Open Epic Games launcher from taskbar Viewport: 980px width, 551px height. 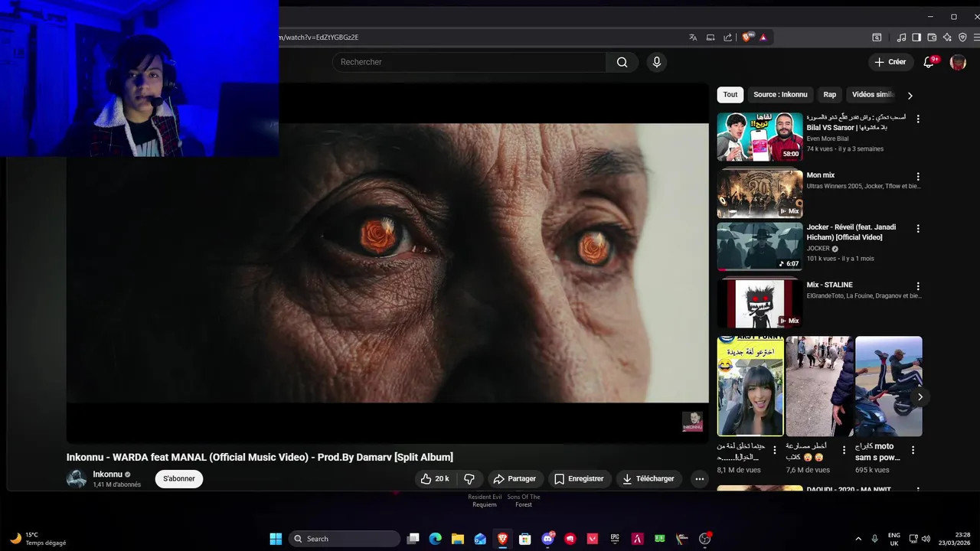pyautogui.click(x=615, y=539)
